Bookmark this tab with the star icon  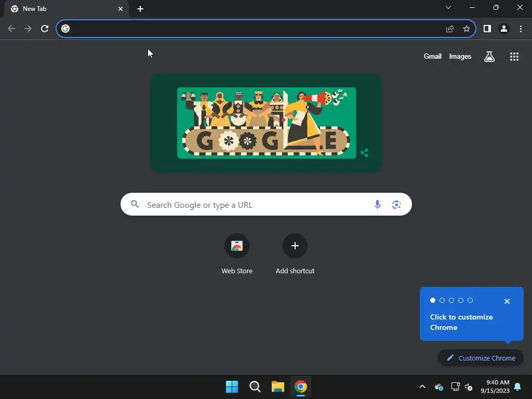point(467,29)
